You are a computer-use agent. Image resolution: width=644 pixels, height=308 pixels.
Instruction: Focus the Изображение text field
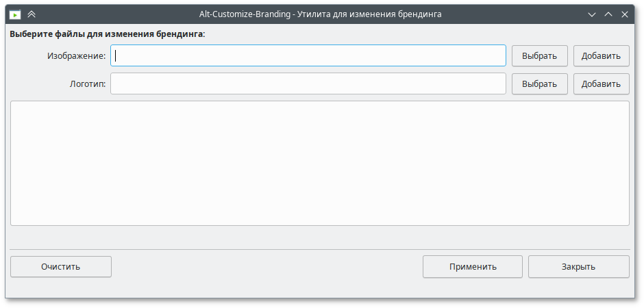[308, 55]
